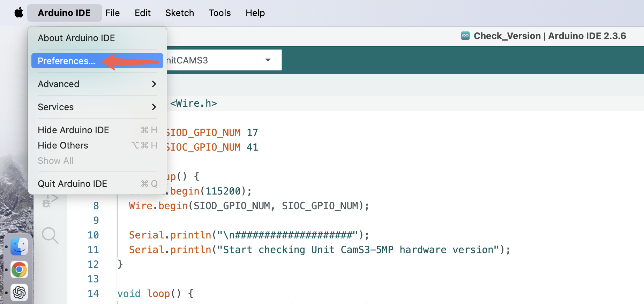Open the Apple menu
Screen dimensions: 644x304
coord(19,13)
